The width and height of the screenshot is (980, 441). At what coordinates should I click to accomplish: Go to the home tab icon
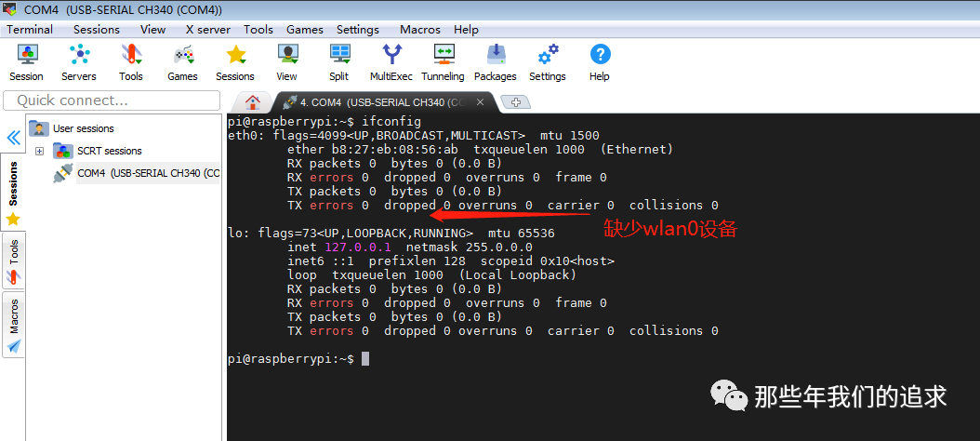coord(252,102)
